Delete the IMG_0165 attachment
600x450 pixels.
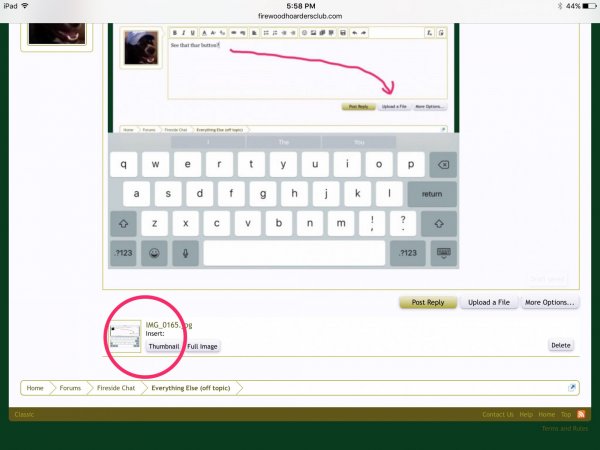point(561,345)
